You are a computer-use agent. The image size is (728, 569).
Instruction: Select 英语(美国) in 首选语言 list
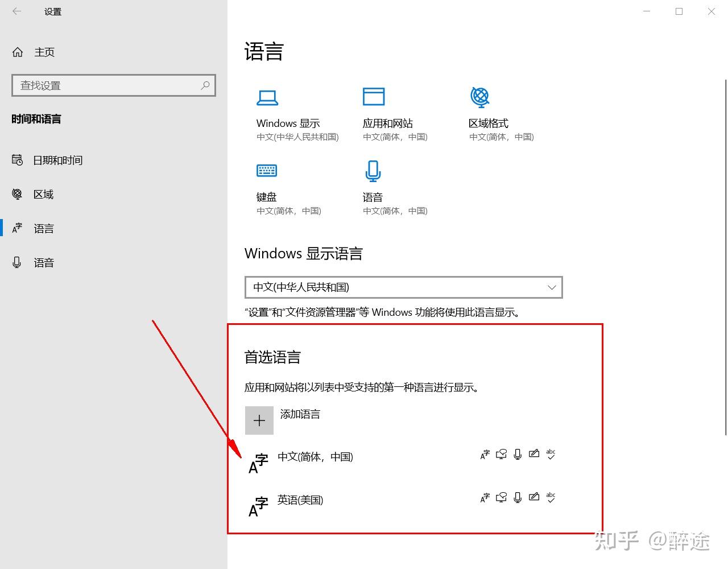pos(300,500)
